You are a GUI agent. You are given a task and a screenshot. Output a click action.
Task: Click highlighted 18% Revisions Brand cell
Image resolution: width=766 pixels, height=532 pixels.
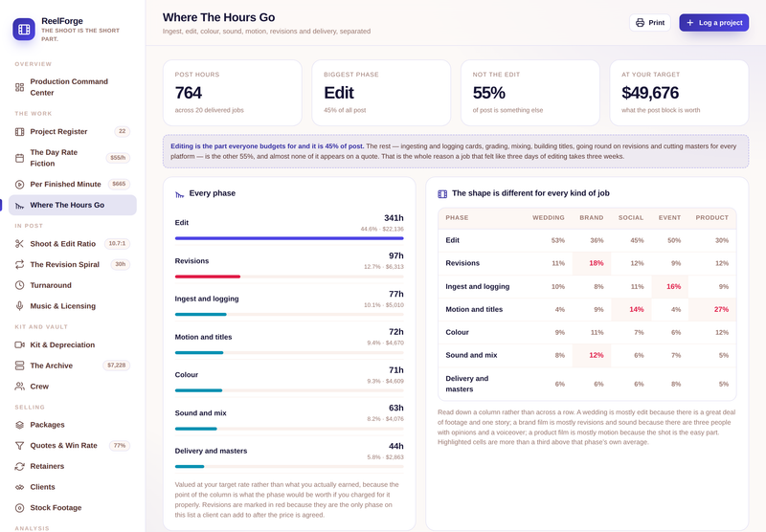[592, 263]
